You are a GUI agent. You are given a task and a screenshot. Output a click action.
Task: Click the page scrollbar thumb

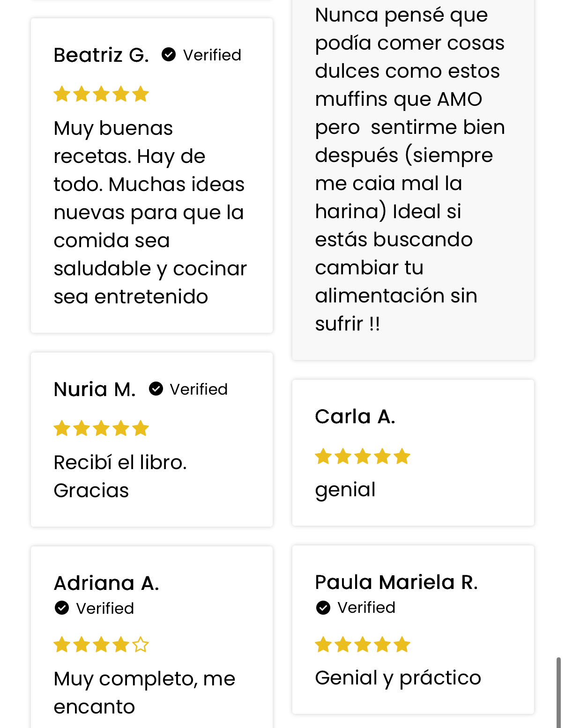(558, 692)
